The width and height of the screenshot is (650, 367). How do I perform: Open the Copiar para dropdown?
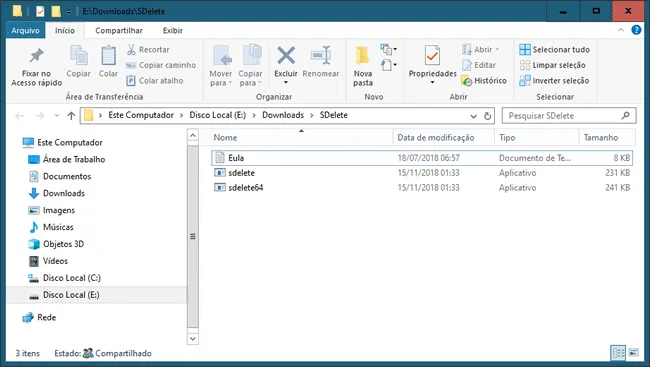(250, 66)
